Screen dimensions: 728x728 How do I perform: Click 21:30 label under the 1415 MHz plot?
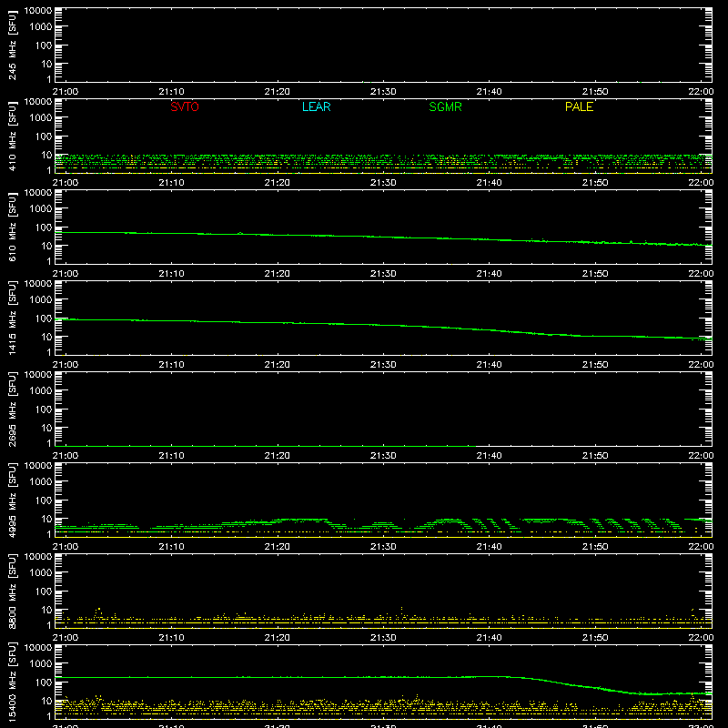click(x=383, y=365)
